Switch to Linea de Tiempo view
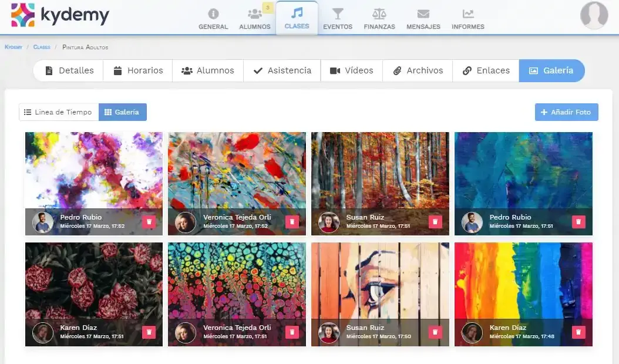 [x=58, y=112]
